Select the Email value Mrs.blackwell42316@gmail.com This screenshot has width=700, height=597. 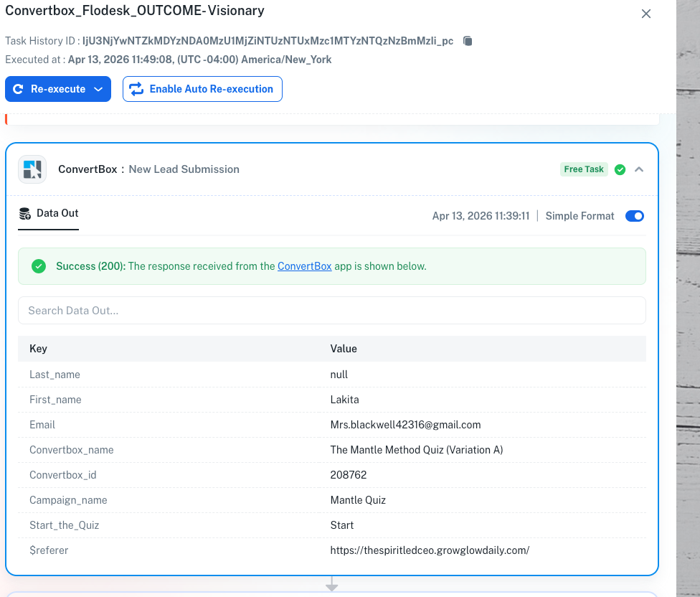click(405, 425)
